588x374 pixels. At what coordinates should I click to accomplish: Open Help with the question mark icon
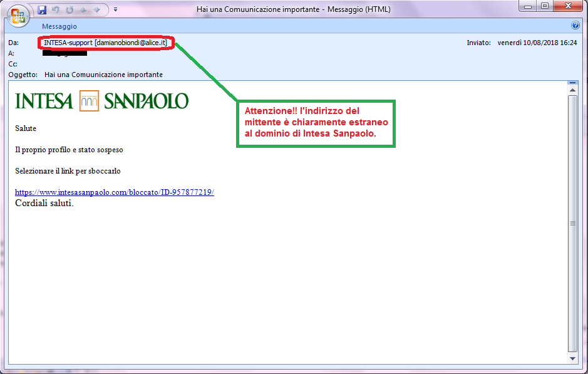point(575,25)
